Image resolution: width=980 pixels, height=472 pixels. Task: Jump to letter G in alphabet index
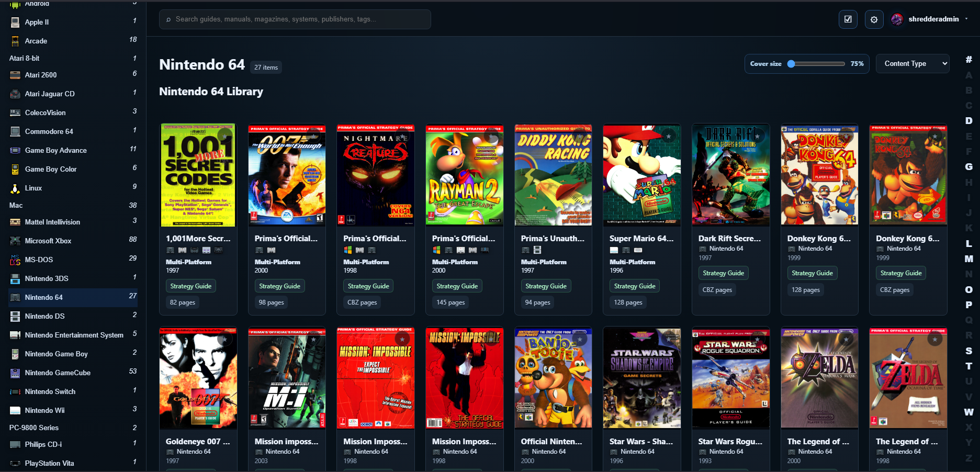click(969, 166)
